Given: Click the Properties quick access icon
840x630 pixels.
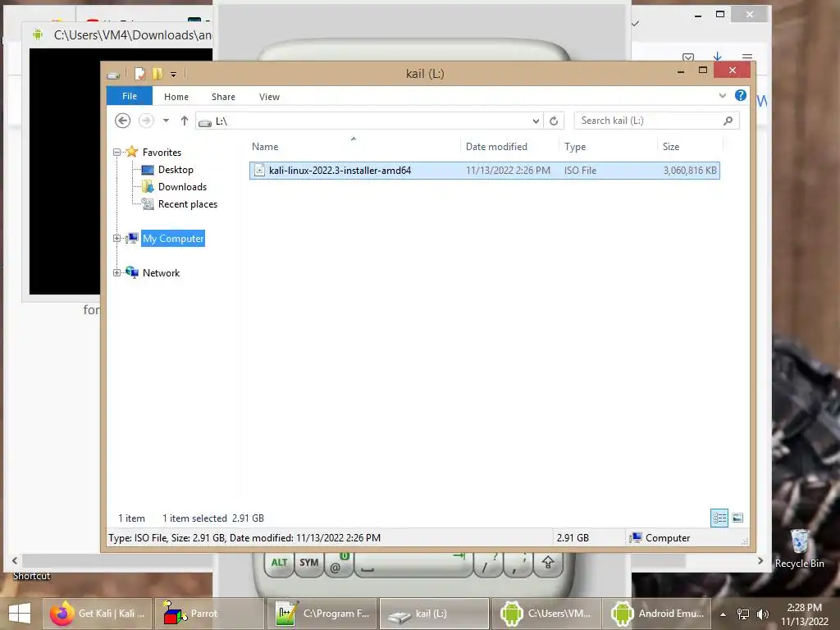Looking at the screenshot, I should tap(139, 74).
